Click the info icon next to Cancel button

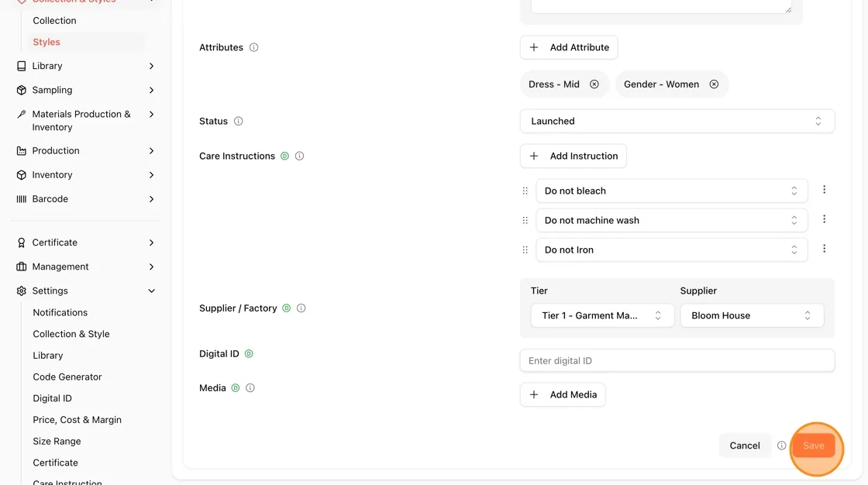pyautogui.click(x=782, y=445)
